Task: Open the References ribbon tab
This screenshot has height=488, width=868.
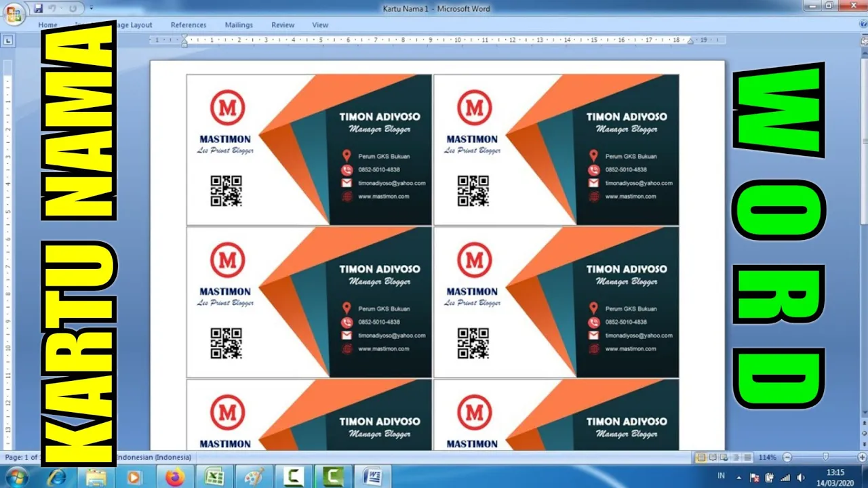Action: 189,25
